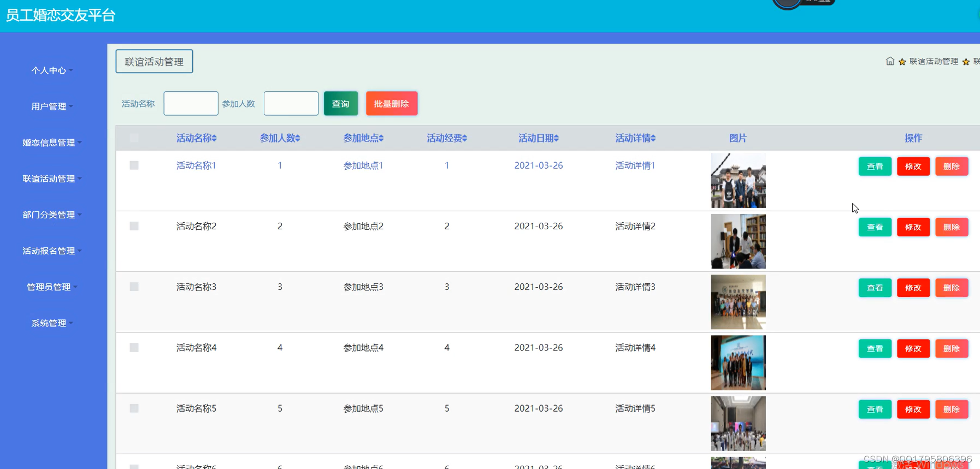Click 2021-03-26 date in 活动名称3 row
Image resolution: width=980 pixels, height=469 pixels.
coord(539,287)
